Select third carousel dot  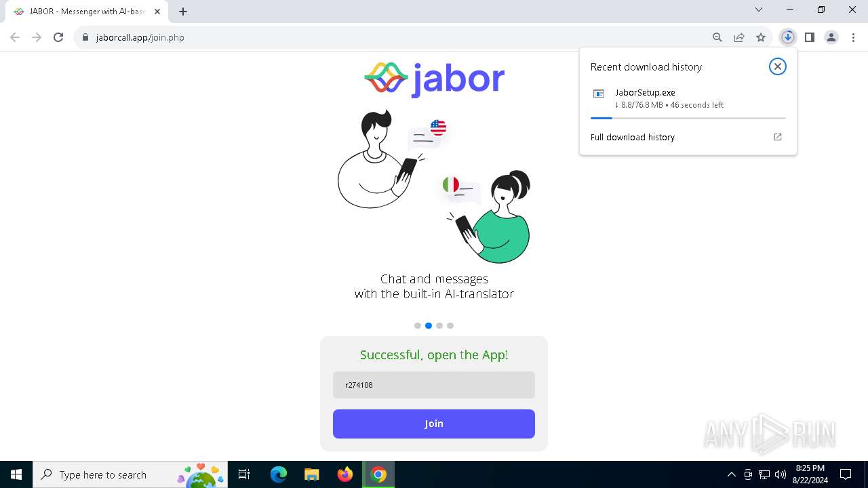[x=439, y=325]
